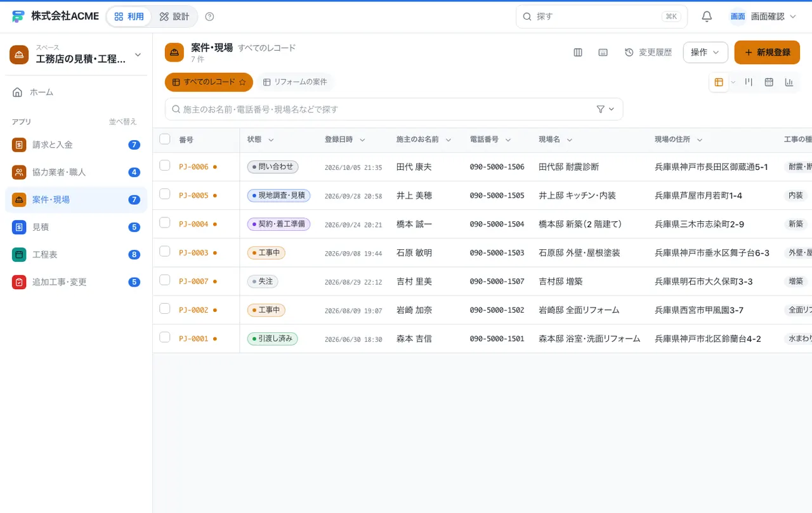812x513 pixels.
Task: Click the 契約・着工準備 status badge
Action: 278,224
